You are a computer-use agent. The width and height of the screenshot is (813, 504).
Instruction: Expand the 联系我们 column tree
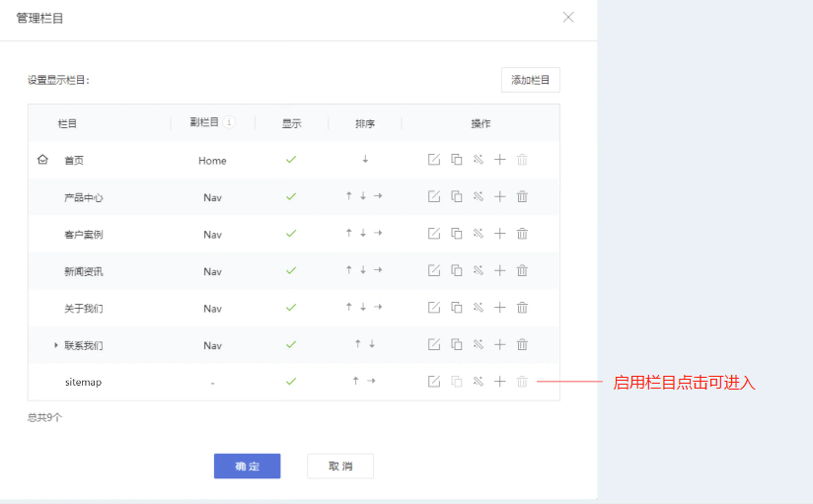coord(56,345)
